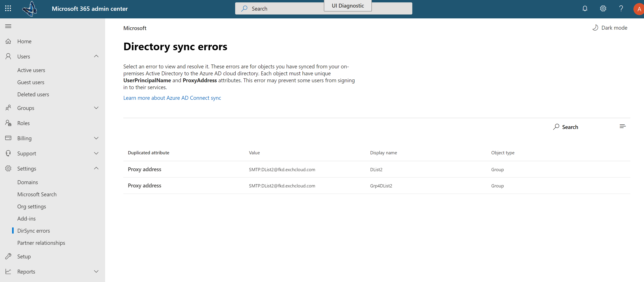Viewport: 644px width, 282px height.
Task: Expand the Billing section chevron
Action: click(96, 138)
